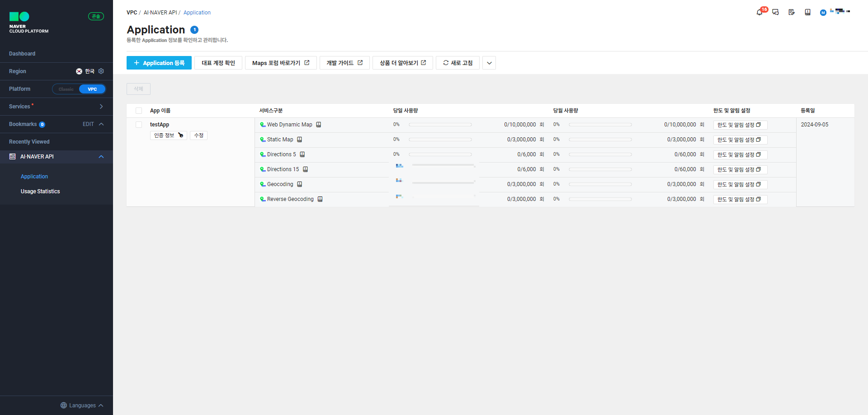This screenshot has height=415, width=868.
Task: Open the Languages selector
Action: (x=82, y=406)
